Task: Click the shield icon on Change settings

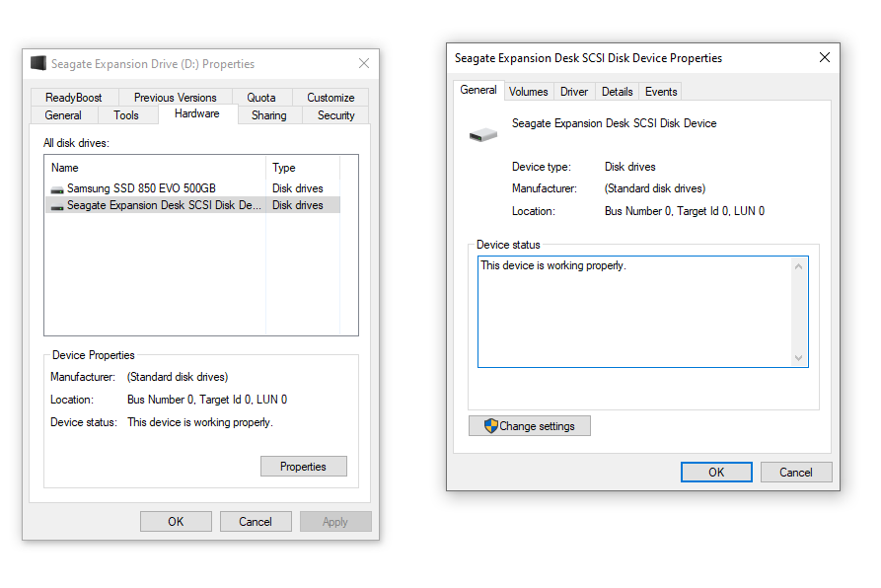Action: tap(490, 426)
